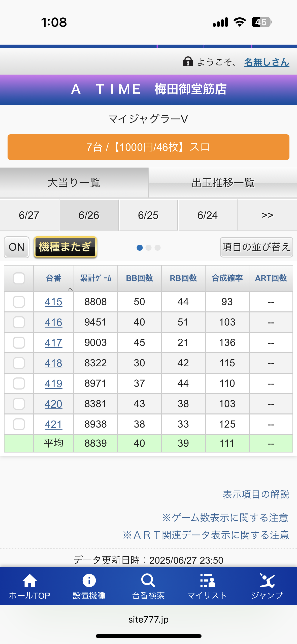Tap the orange 7台 スロ banner

[x=148, y=147]
